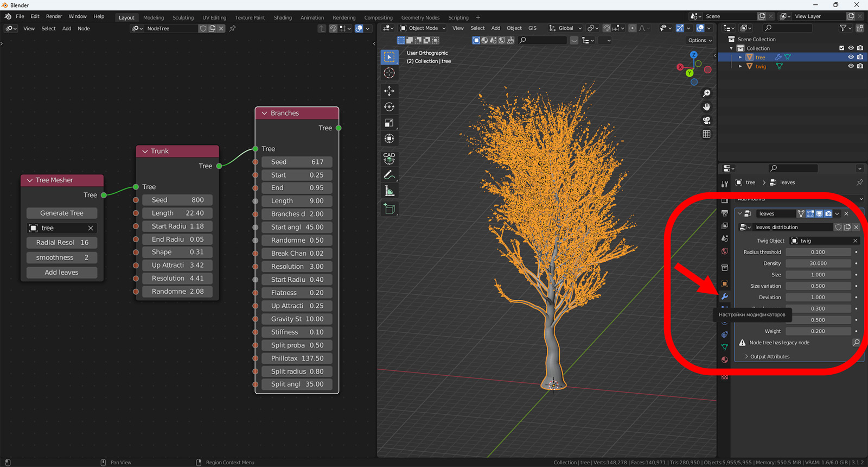Click the Generate Tree button
Screen dimensions: 868x467
tap(62, 213)
